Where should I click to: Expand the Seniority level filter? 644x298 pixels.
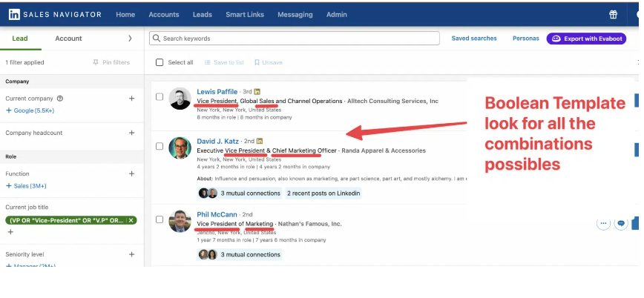coord(132,254)
